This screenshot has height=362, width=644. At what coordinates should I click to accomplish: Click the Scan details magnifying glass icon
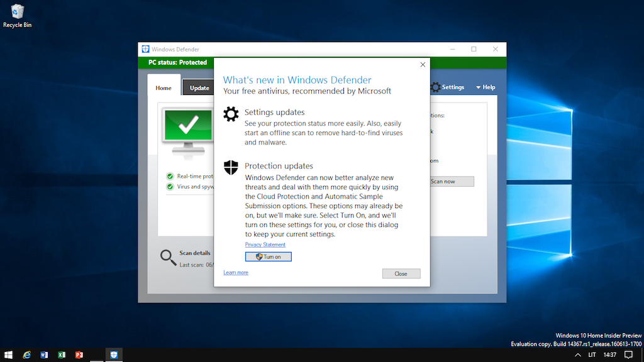167,256
